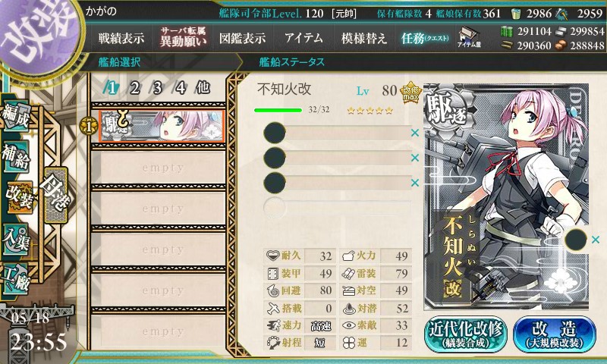Screen dimensions: 607x364
Task: Open 図鑑表示 encyclopedia menu
Action: pos(242,38)
